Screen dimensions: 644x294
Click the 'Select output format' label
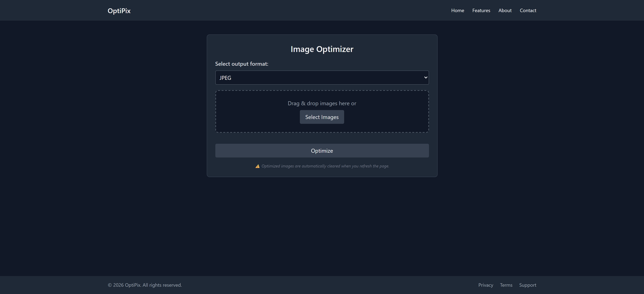click(242, 64)
